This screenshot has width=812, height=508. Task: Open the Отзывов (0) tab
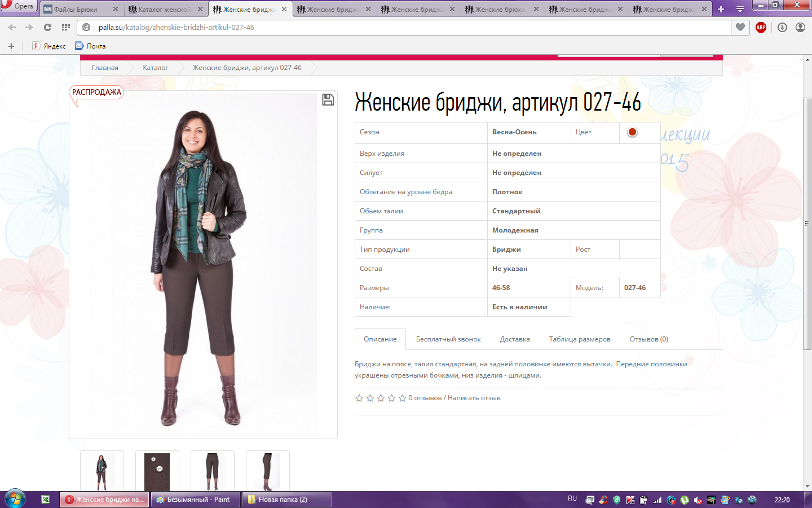tap(649, 339)
